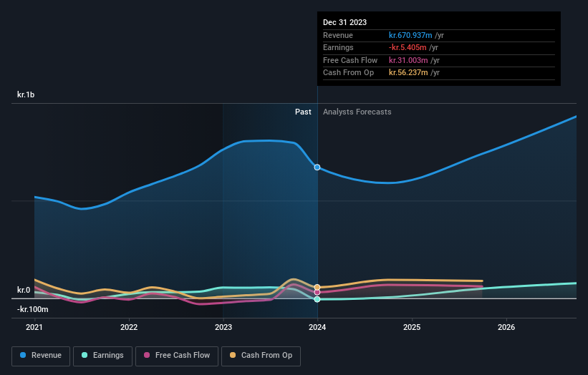Click the Past label on chart
This screenshot has height=375, width=588.
click(x=303, y=112)
